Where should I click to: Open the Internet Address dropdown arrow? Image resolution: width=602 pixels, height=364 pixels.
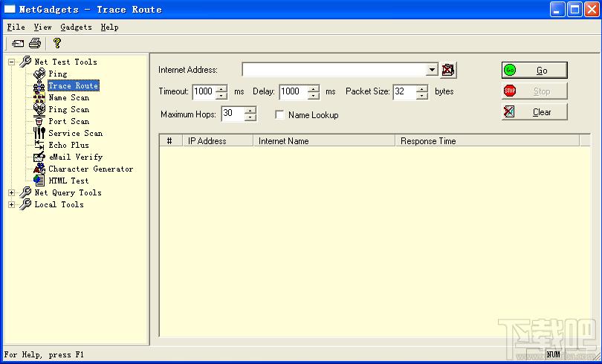[432, 70]
